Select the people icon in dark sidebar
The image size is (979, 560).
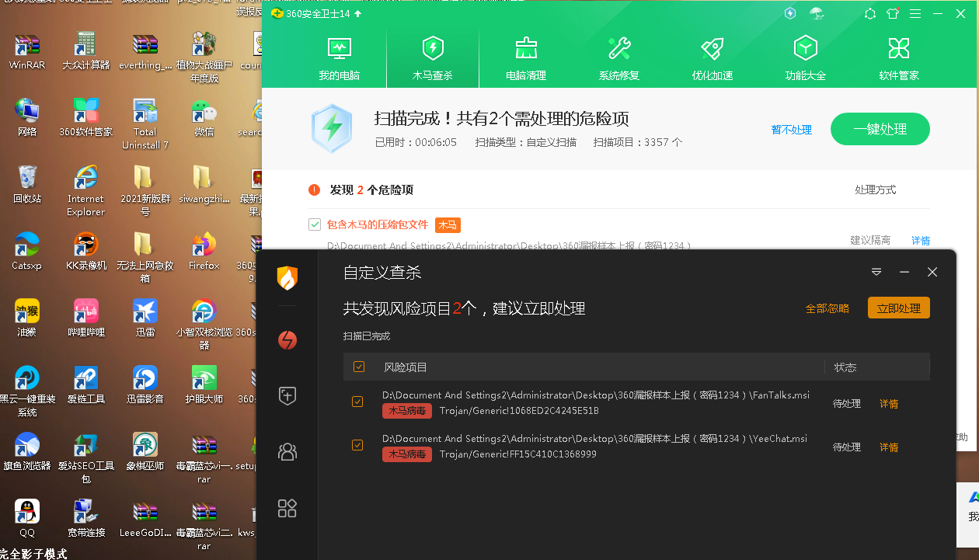pos(287,451)
